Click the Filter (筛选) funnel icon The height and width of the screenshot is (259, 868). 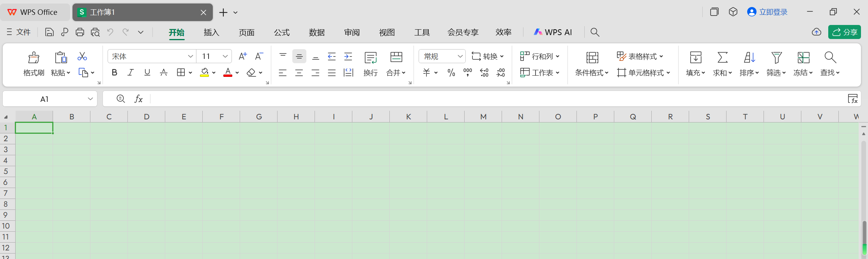coord(776,57)
